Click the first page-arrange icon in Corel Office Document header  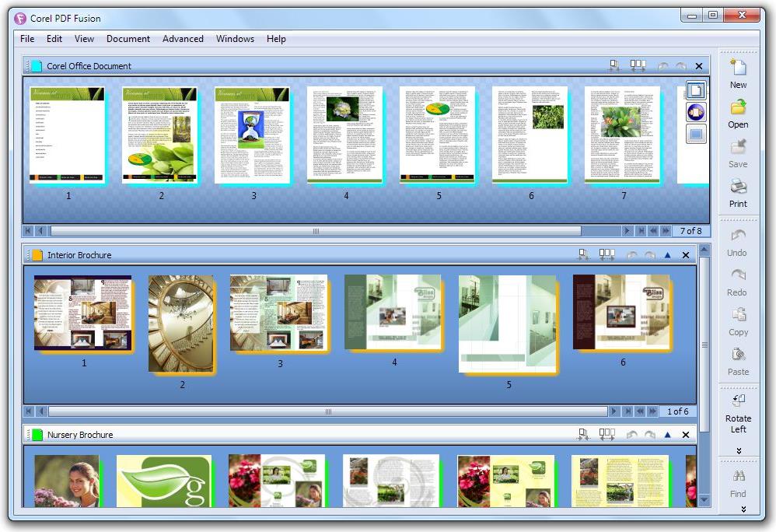(615, 66)
